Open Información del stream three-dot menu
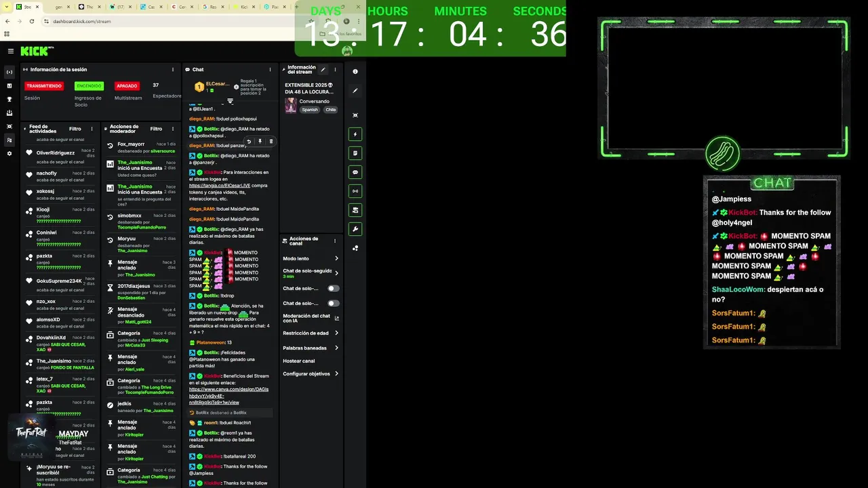Viewport: 868px width, 488px height. (335, 70)
